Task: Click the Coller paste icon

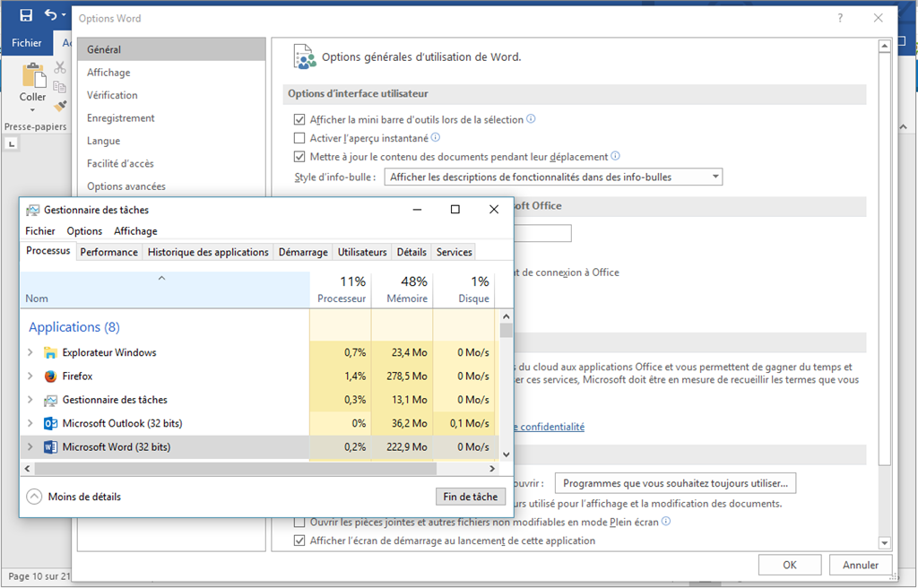Action: (33, 76)
